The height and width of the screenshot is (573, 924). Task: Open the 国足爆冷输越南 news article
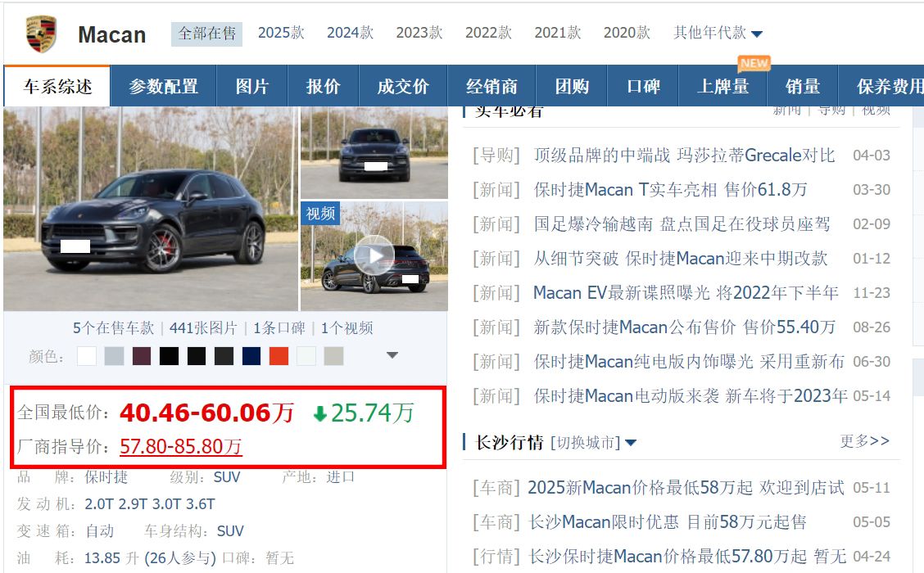682,223
